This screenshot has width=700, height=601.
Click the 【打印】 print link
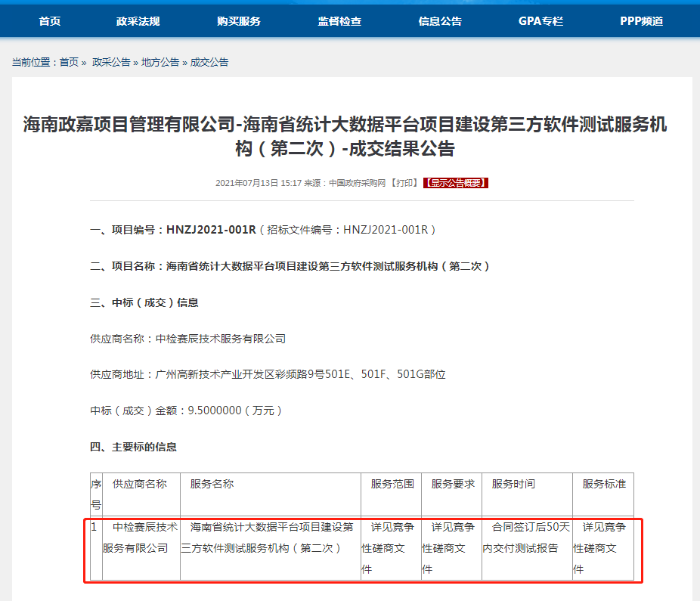(x=404, y=183)
